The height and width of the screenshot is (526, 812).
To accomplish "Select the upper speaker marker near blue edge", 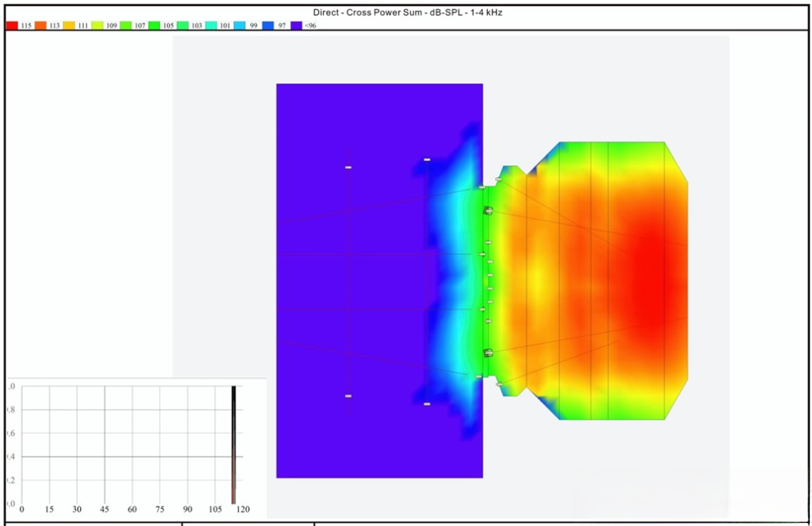I will coord(427,159).
